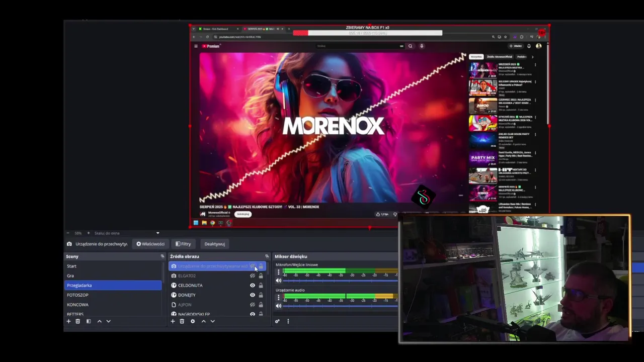Click Filtry button

[x=183, y=244]
